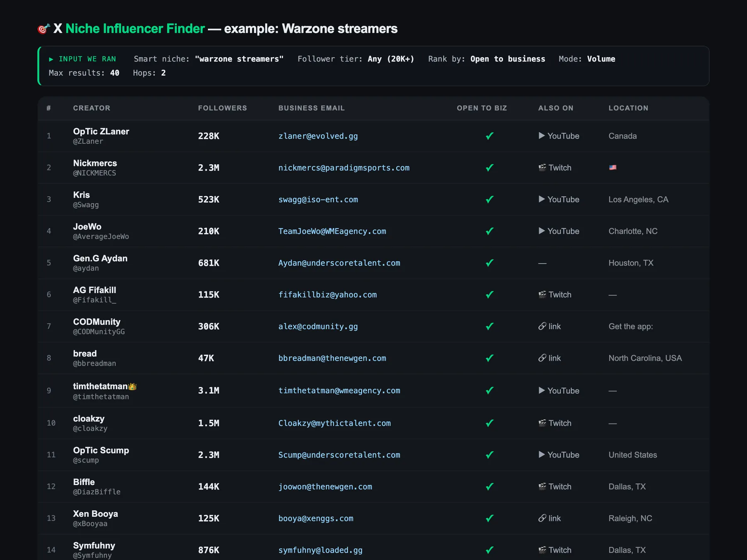Image resolution: width=747 pixels, height=560 pixels.
Task: Click the target emoji icon in the title
Action: click(x=44, y=29)
